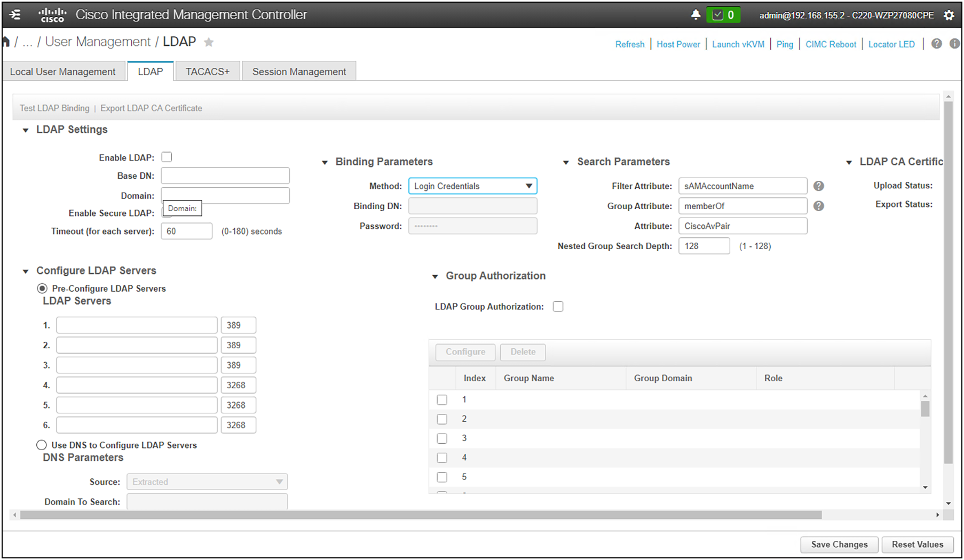Collapse the LDAP CA Certificate section
964x560 pixels.
pyautogui.click(x=849, y=162)
